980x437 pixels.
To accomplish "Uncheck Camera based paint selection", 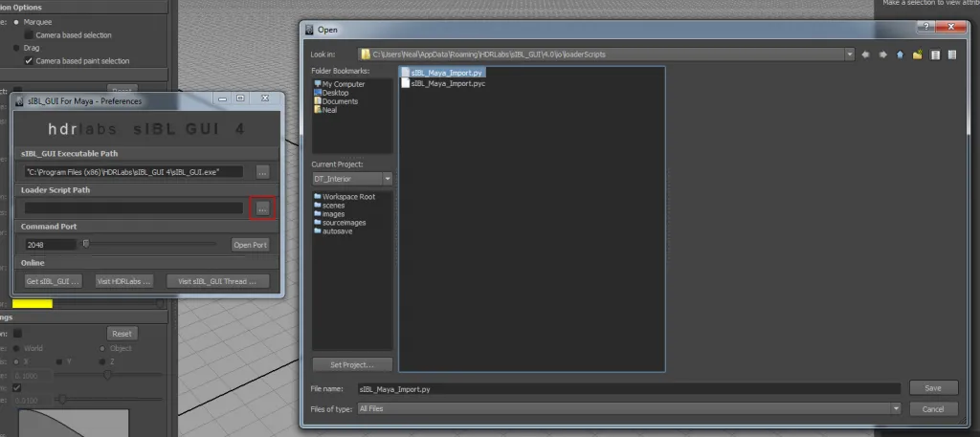I will pos(29,60).
